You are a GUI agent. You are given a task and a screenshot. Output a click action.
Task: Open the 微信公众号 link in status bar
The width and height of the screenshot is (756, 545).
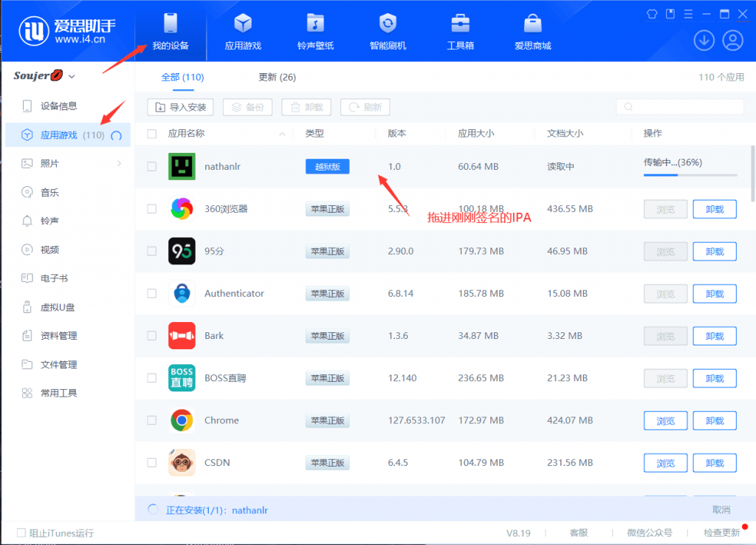click(x=650, y=532)
